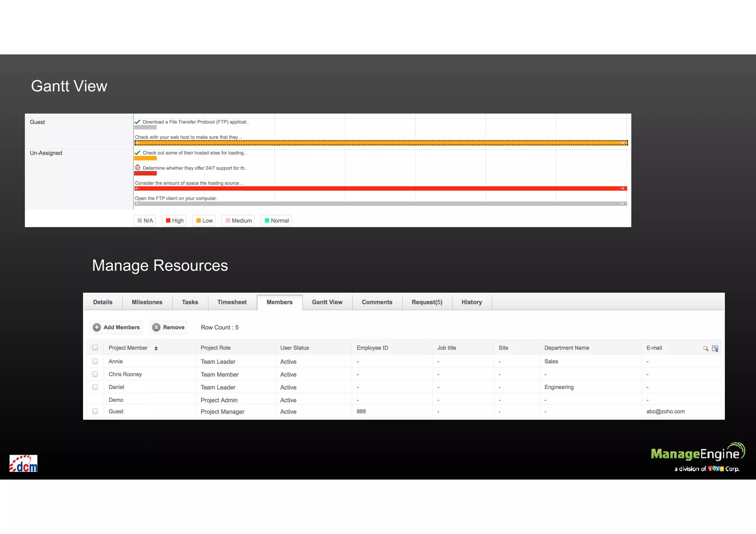The height and width of the screenshot is (534, 756).
Task: Click the Add Members button
Action: (x=116, y=327)
